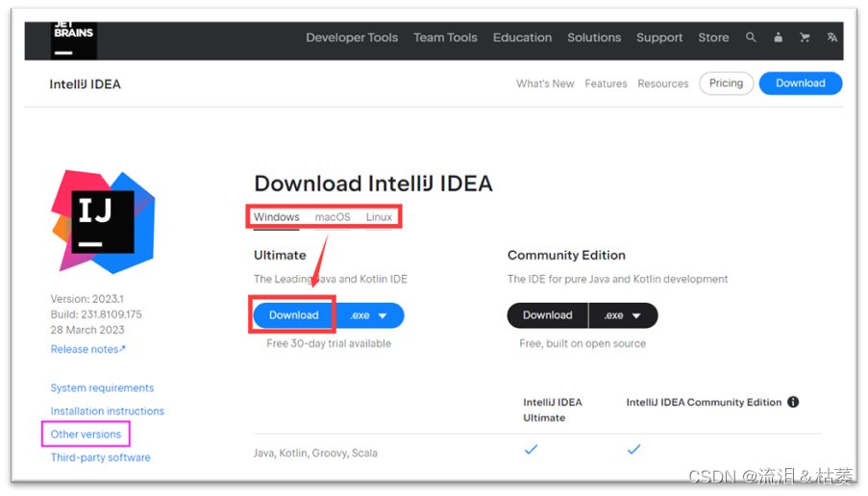The width and height of the screenshot is (868, 496).
Task: Click the header Download button
Action: pos(801,83)
